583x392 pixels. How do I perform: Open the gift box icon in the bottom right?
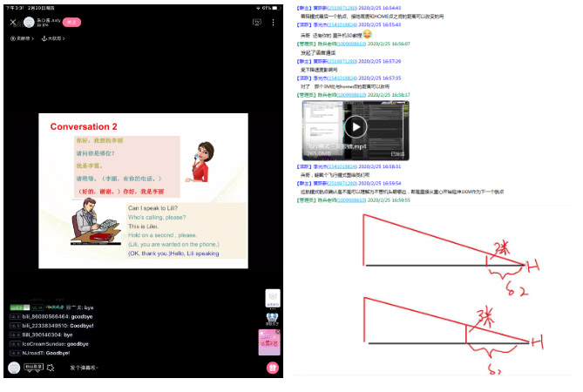click(272, 368)
